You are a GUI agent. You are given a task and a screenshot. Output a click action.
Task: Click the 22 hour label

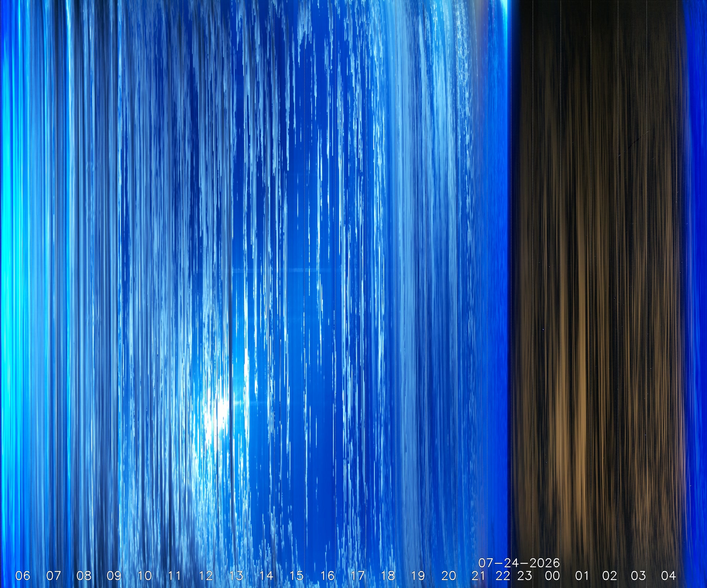click(x=503, y=575)
